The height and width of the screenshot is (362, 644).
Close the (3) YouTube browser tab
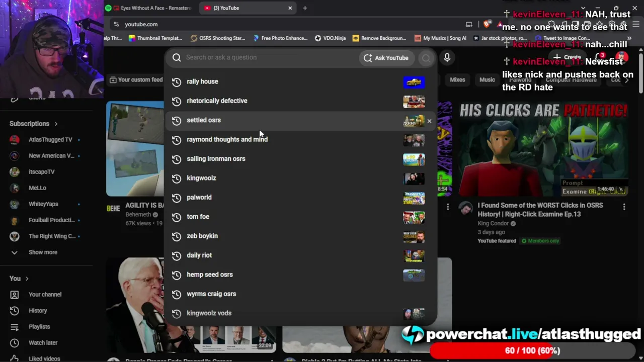[x=290, y=8]
